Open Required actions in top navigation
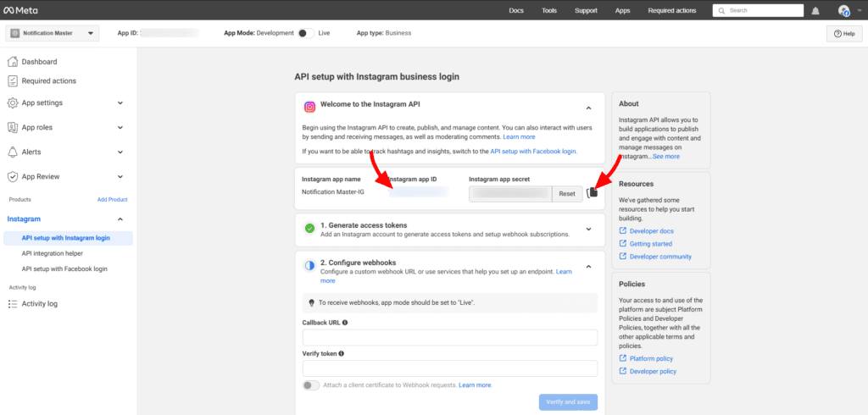The image size is (868, 415). [672, 10]
